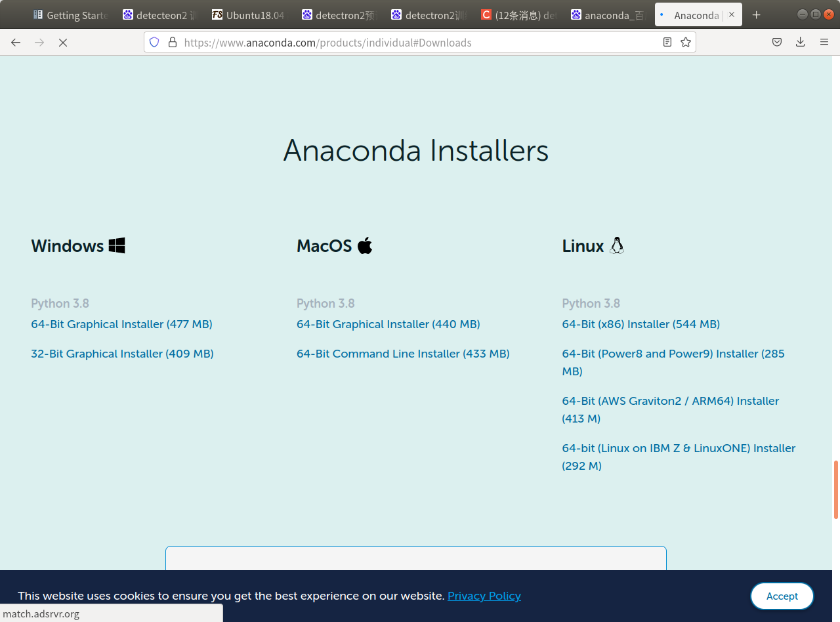
Task: Open the Pocket save icon
Action: click(x=777, y=42)
